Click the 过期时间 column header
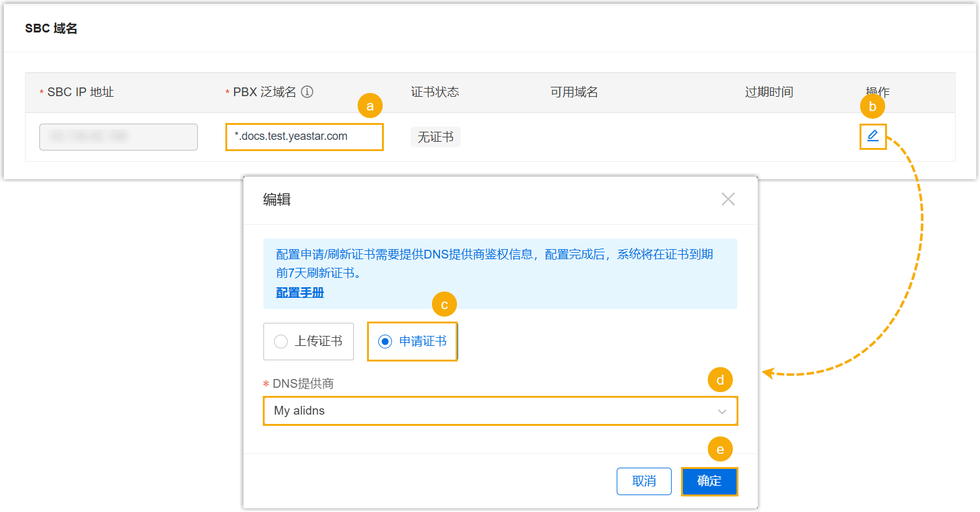Viewport: 980px width, 512px height. click(768, 92)
